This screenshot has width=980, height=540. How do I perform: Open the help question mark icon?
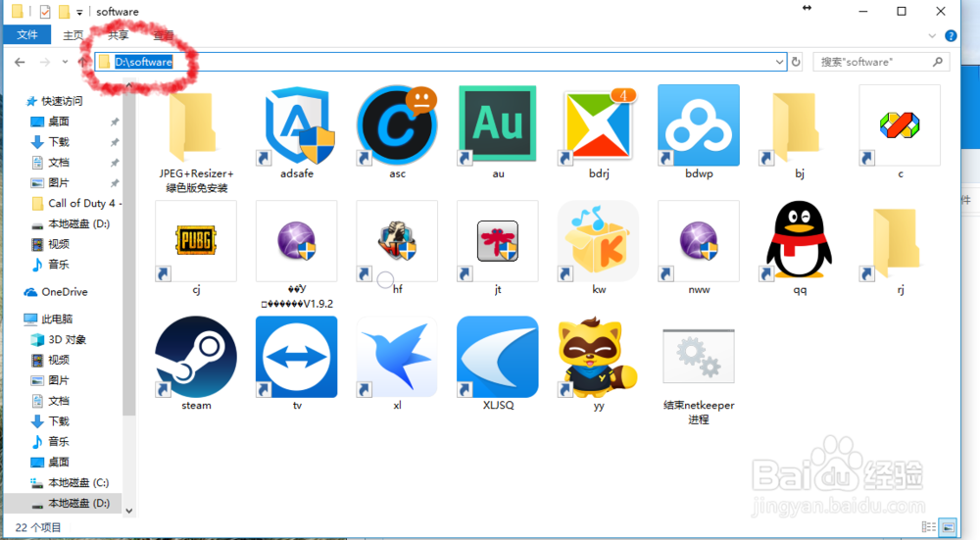pos(951,35)
